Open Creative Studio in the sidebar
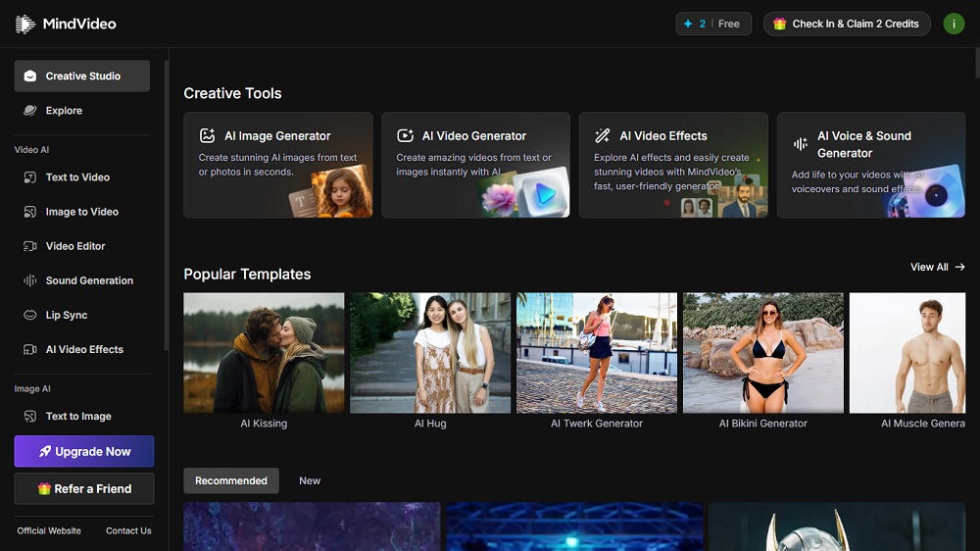This screenshot has height=551, width=980. tap(82, 75)
